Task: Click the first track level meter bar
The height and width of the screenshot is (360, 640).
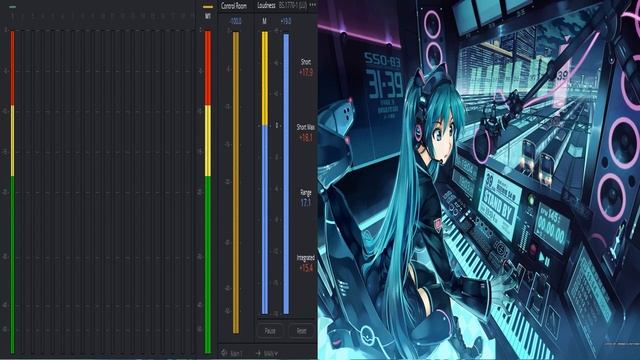Action: point(12,192)
